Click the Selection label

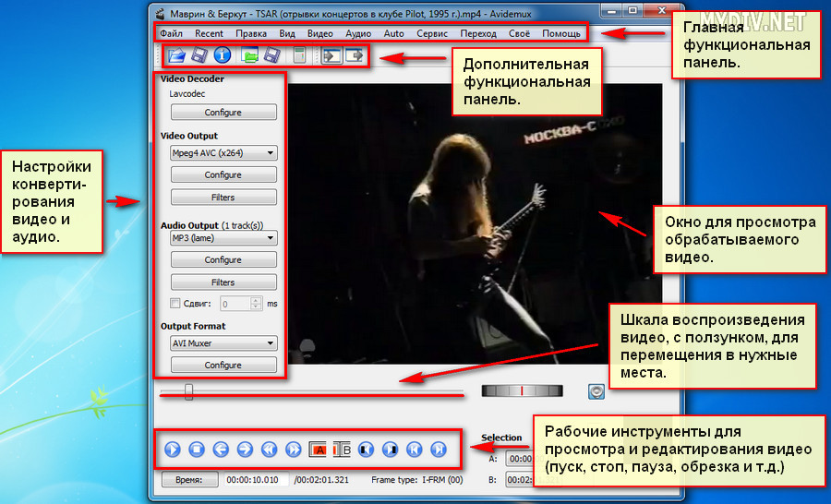click(x=501, y=438)
